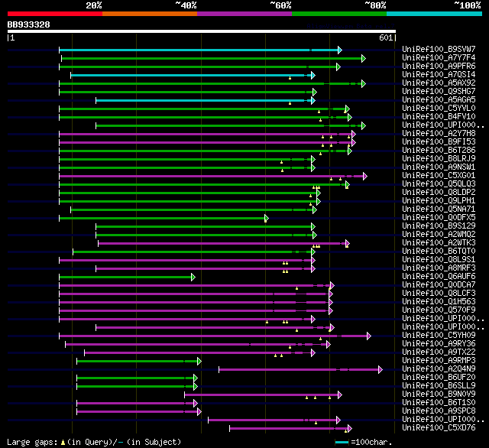Click the green alignment bar of UniRef100_B9S129

click(204, 226)
